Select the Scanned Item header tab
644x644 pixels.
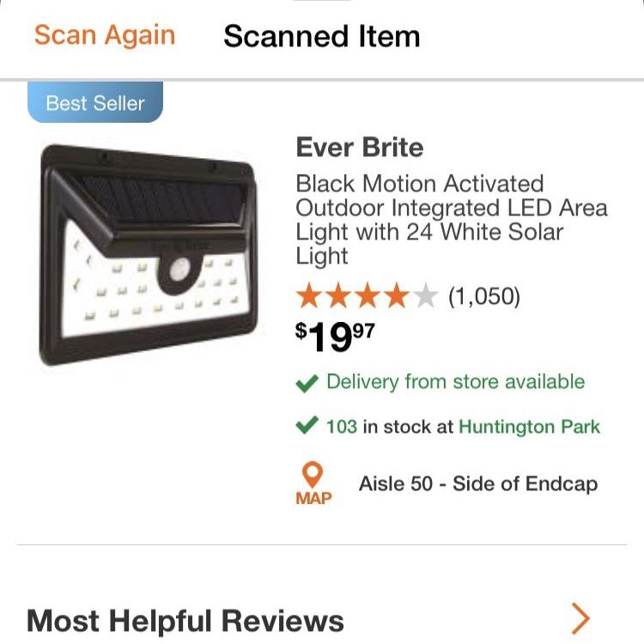tap(321, 36)
